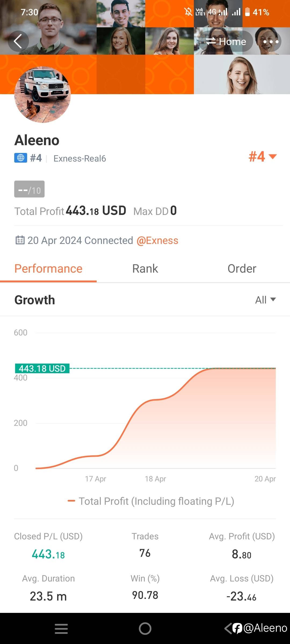Tap Aleeno's car profile picture
The width and height of the screenshot is (290, 644).
pyautogui.click(x=42, y=95)
